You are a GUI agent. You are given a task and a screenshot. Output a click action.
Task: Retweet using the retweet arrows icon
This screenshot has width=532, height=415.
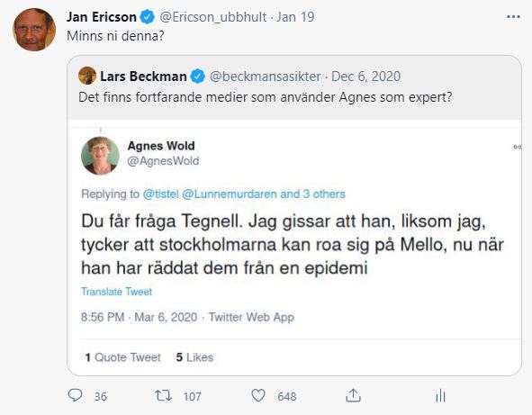tap(163, 396)
